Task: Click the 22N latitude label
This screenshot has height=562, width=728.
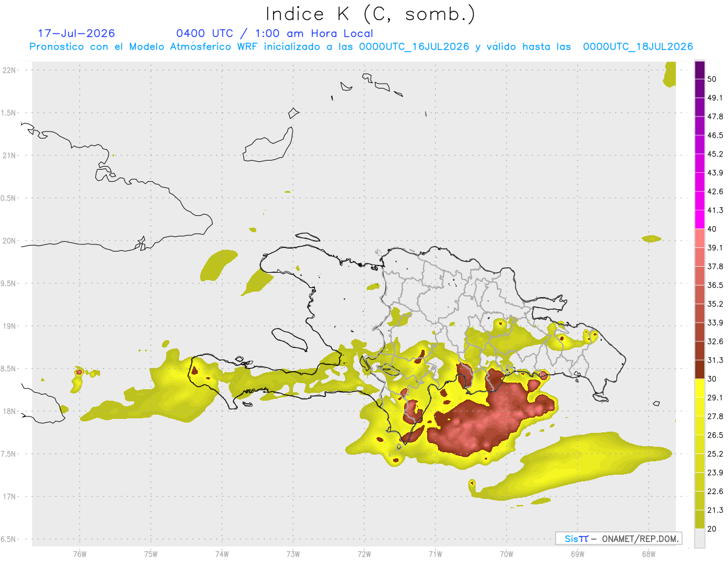Action: tap(9, 70)
